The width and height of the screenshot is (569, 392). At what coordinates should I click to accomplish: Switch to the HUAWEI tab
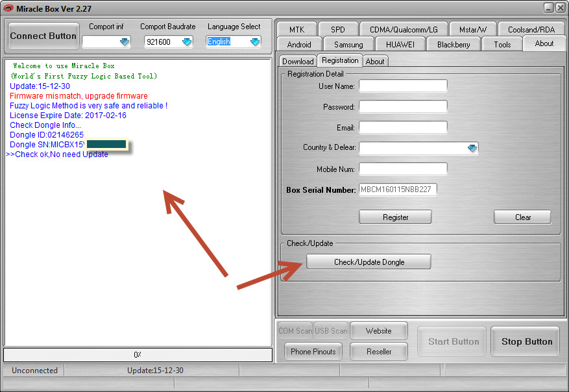(x=400, y=44)
